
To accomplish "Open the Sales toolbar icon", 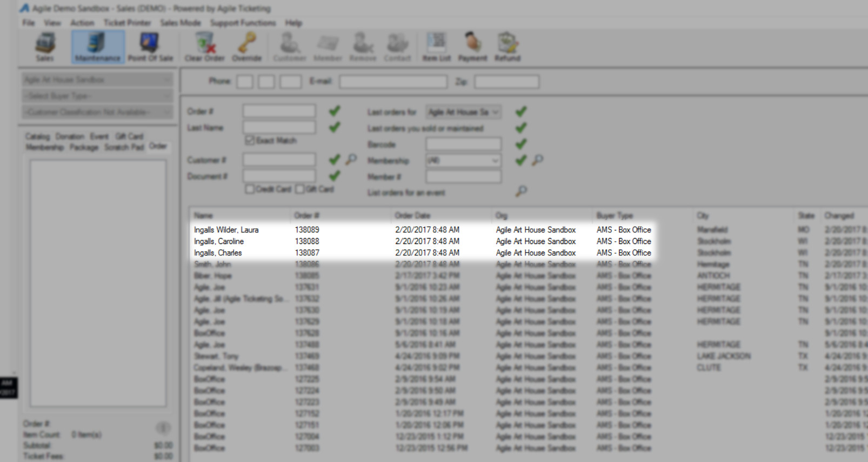I will point(45,47).
